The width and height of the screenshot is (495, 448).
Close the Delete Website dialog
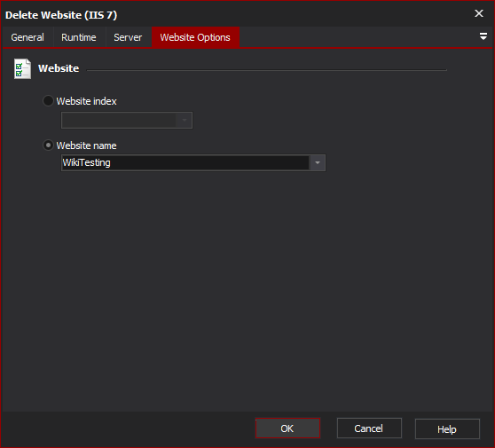(x=479, y=13)
